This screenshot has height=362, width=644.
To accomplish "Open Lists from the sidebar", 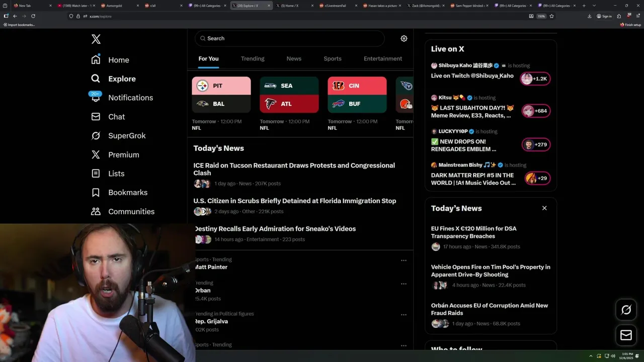I will [x=108, y=173].
